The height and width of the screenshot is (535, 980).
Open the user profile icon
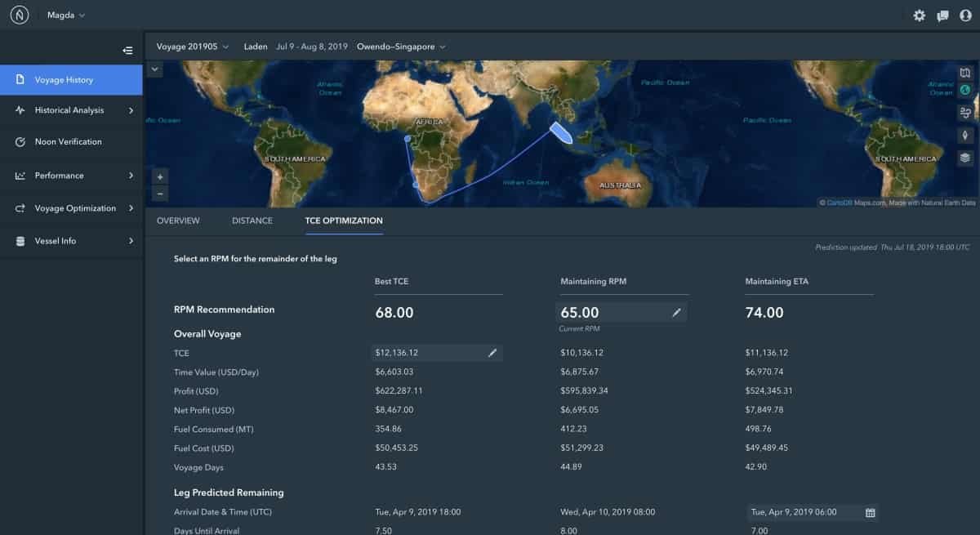[965, 16]
